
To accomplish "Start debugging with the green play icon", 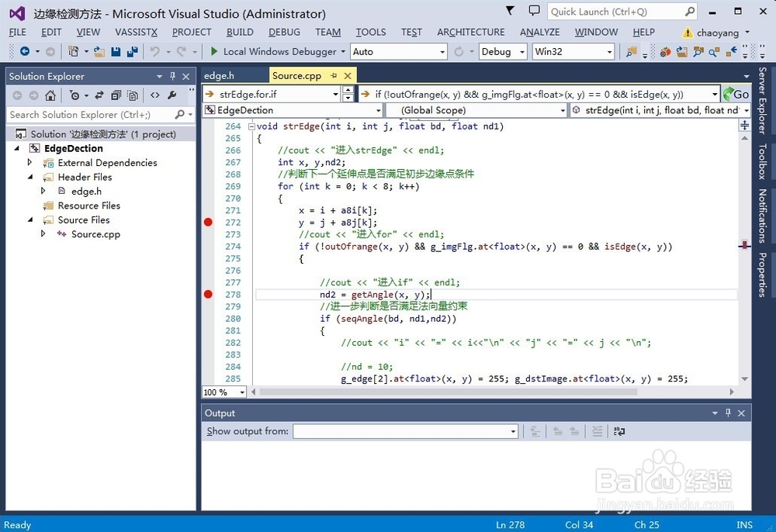I will pos(214,51).
